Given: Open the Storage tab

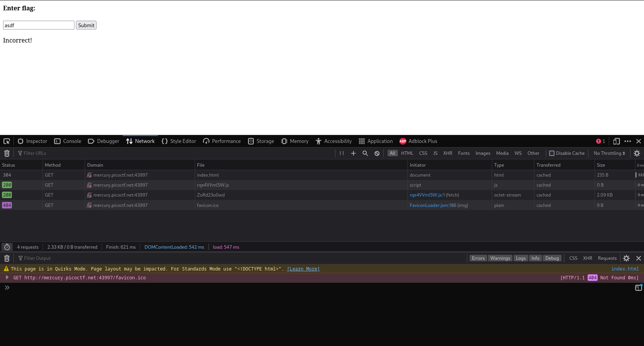Looking at the screenshot, I should [261, 141].
